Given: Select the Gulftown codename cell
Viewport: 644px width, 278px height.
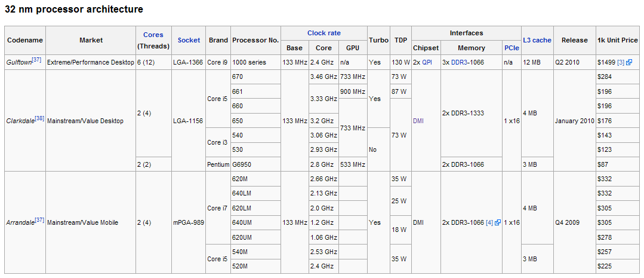Looking at the screenshot, I should pos(25,62).
